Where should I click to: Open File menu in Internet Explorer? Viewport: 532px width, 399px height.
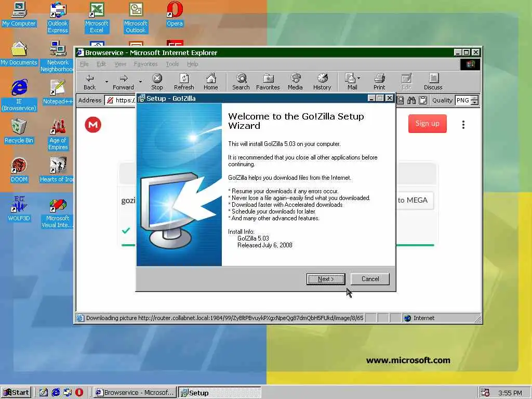click(84, 64)
